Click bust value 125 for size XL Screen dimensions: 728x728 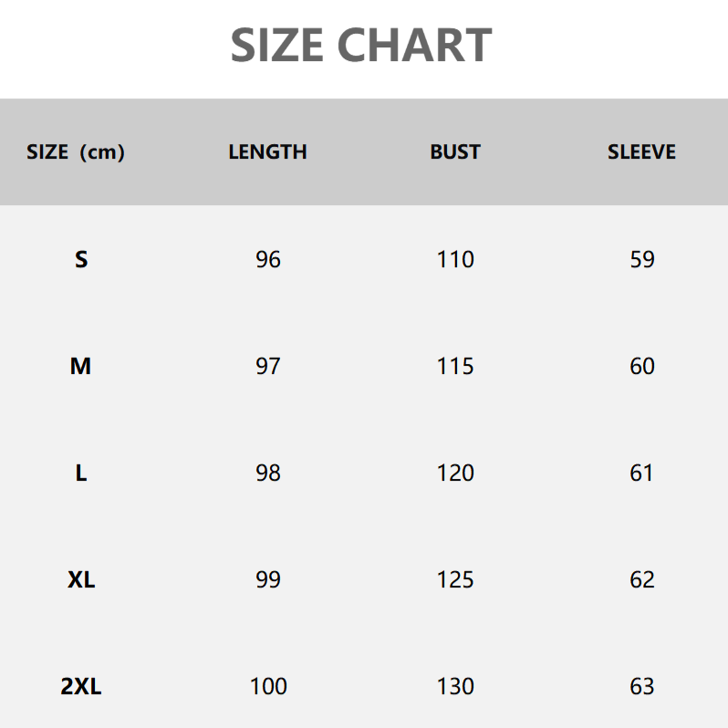tap(455, 580)
